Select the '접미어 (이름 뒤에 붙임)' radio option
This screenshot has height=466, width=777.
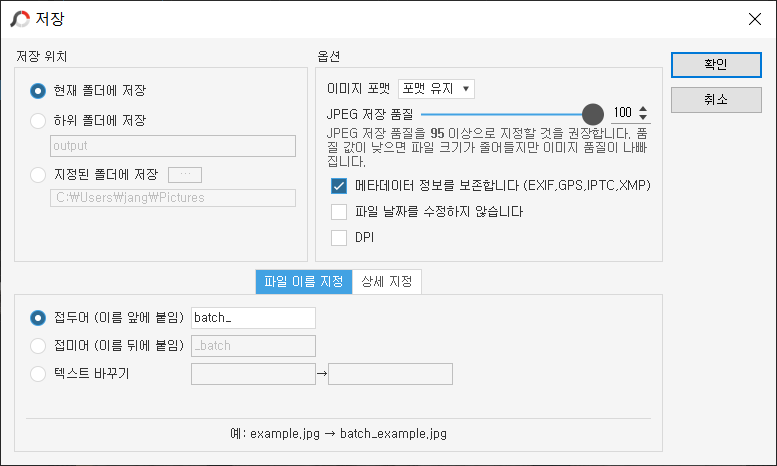pyautogui.click(x=38, y=346)
